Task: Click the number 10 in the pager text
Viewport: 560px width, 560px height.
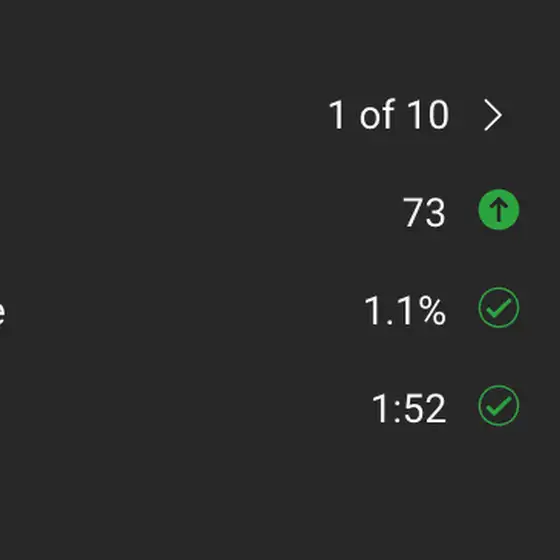Action: coord(428,115)
